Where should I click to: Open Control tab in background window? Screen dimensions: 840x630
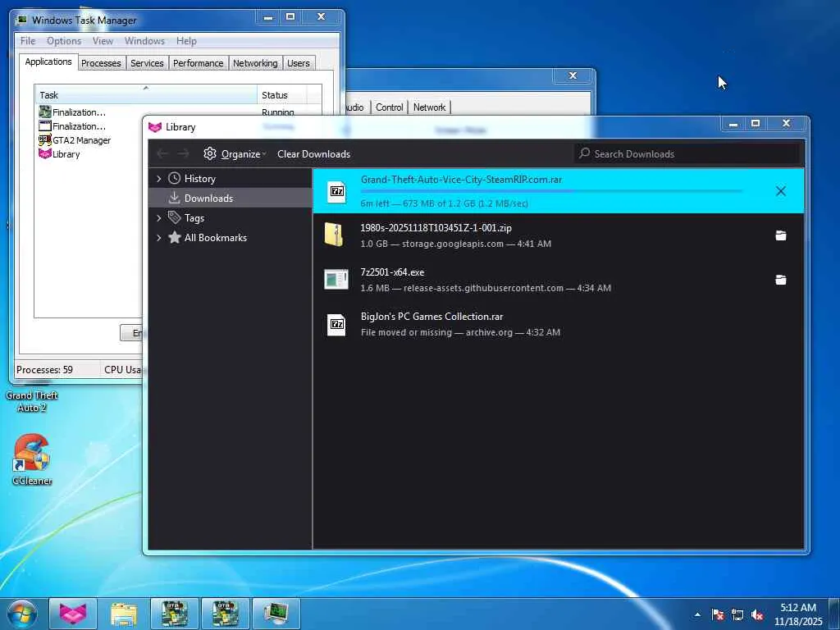(389, 107)
